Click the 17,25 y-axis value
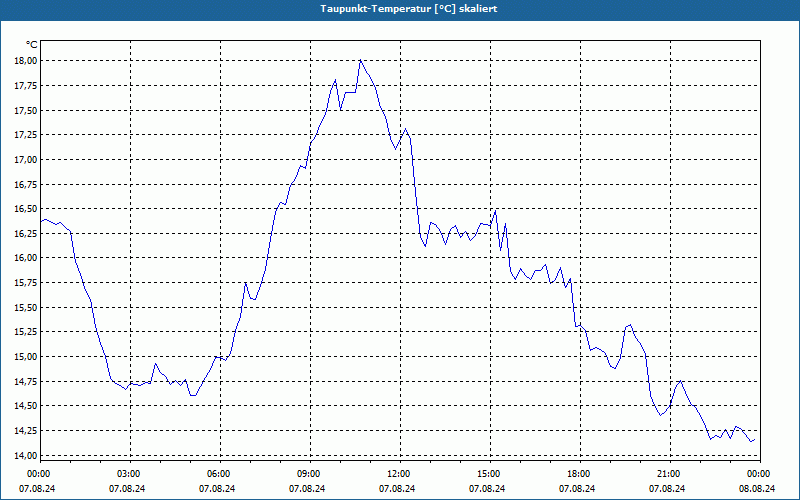Viewport: 800px width, 500px height. [27, 135]
